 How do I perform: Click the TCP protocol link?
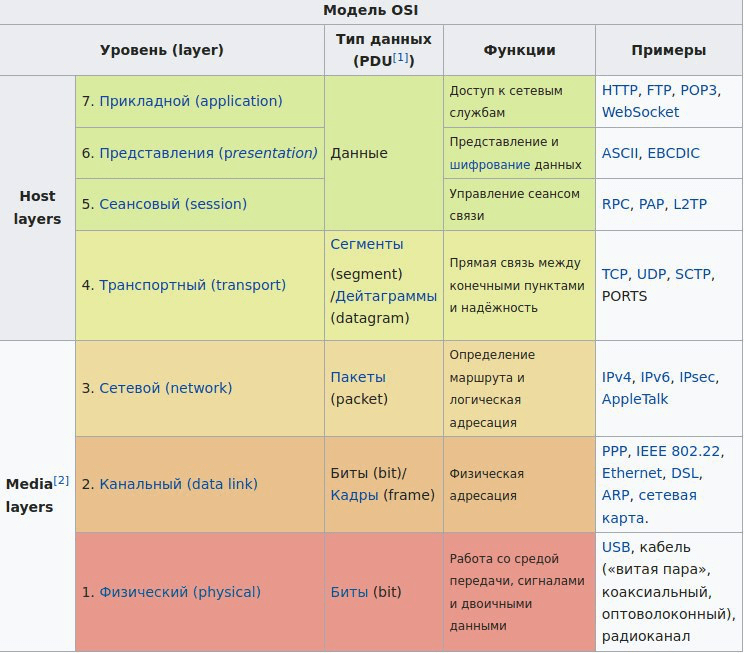615,274
